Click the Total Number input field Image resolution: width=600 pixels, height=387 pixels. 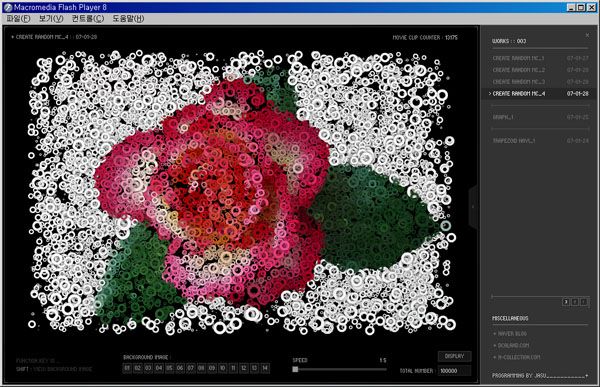(x=455, y=371)
